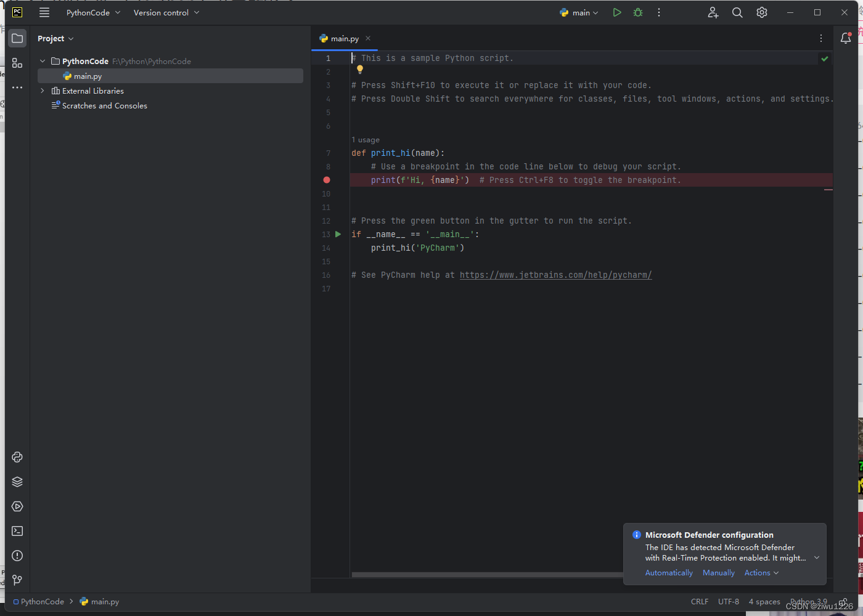The image size is (863, 616).
Task: Click the horizontal editor scrollbar
Action: (487, 575)
